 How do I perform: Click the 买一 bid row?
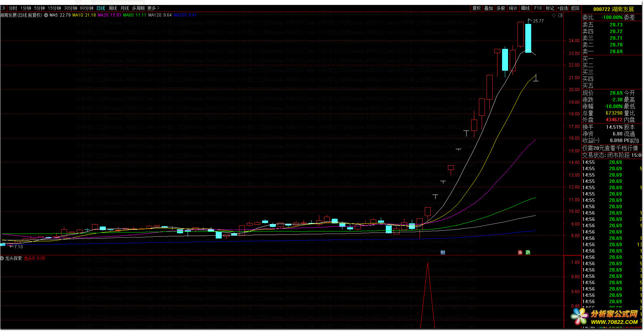tap(612, 59)
